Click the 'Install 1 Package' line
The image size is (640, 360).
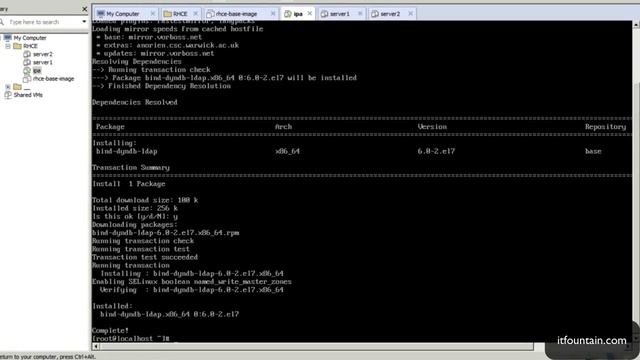point(129,184)
